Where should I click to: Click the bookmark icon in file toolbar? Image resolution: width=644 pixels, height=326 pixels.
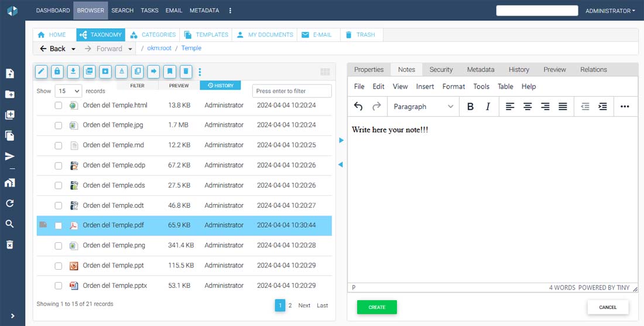[x=170, y=72]
